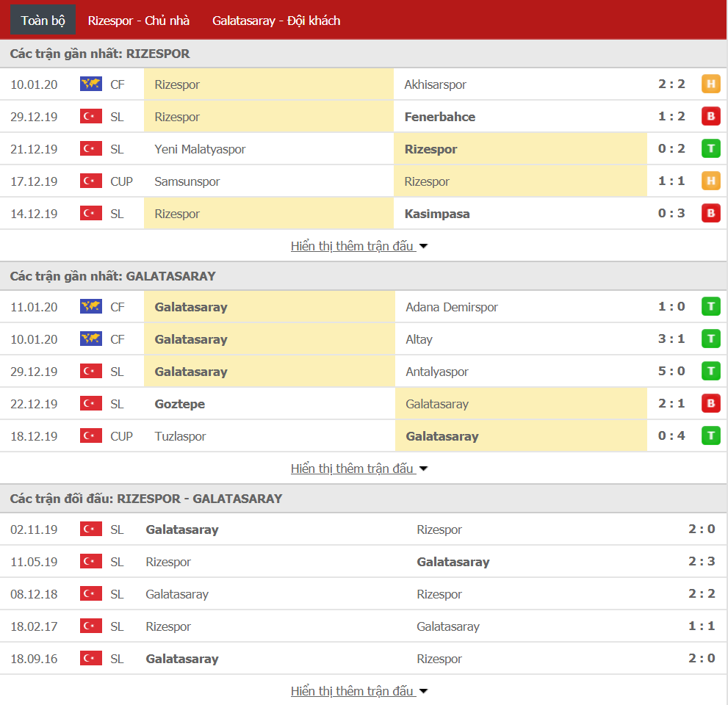Click 0 : 4 score for Tuzlaspor match
Screen dimensions: 728x705
coord(671,435)
